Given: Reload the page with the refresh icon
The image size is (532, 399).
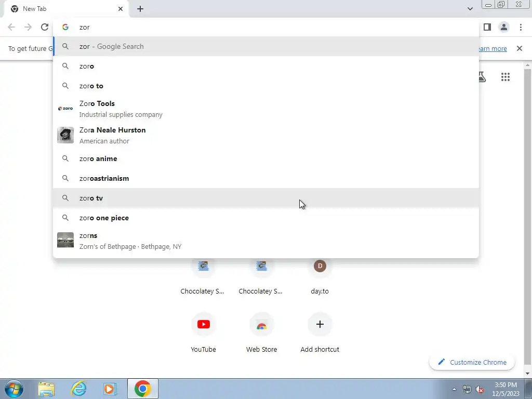Looking at the screenshot, I should tap(45, 27).
